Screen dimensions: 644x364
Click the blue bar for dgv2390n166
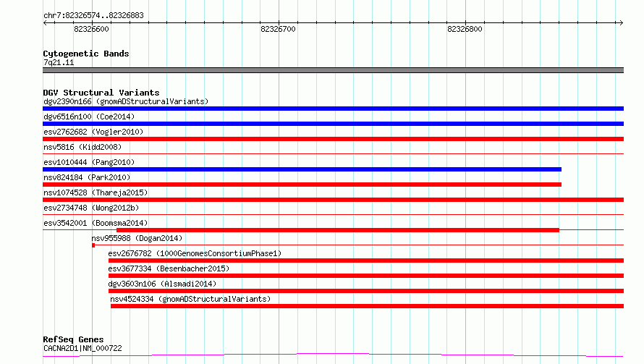[x=333, y=109]
